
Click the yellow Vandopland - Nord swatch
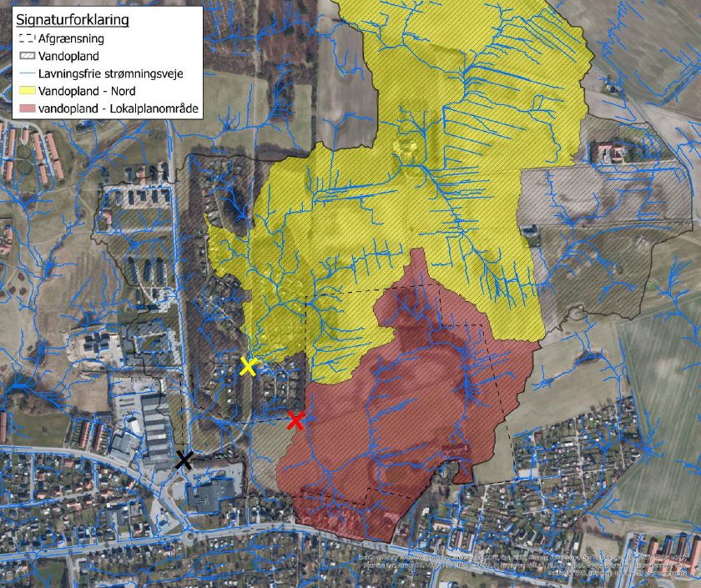coord(26,93)
